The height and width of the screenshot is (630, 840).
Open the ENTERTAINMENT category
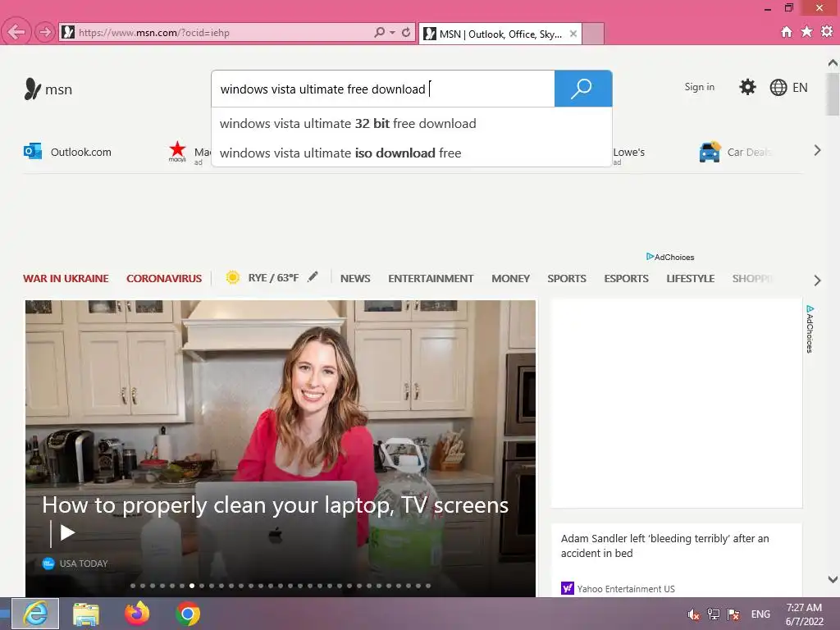coord(431,279)
